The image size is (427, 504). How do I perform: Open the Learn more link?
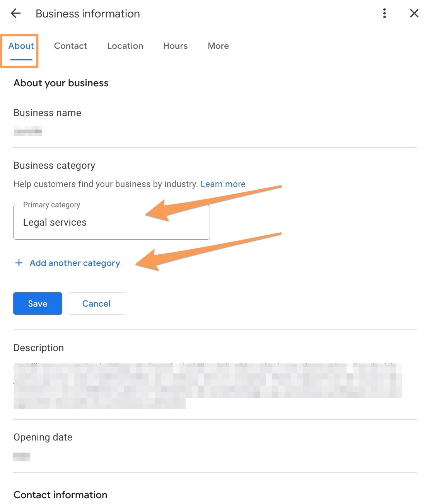click(x=223, y=184)
